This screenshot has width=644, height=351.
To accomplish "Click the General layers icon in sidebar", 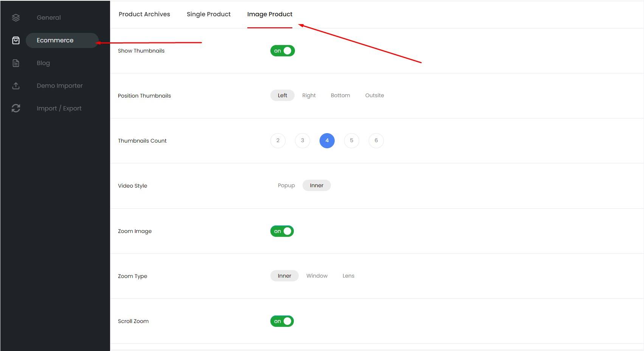I will pos(16,18).
